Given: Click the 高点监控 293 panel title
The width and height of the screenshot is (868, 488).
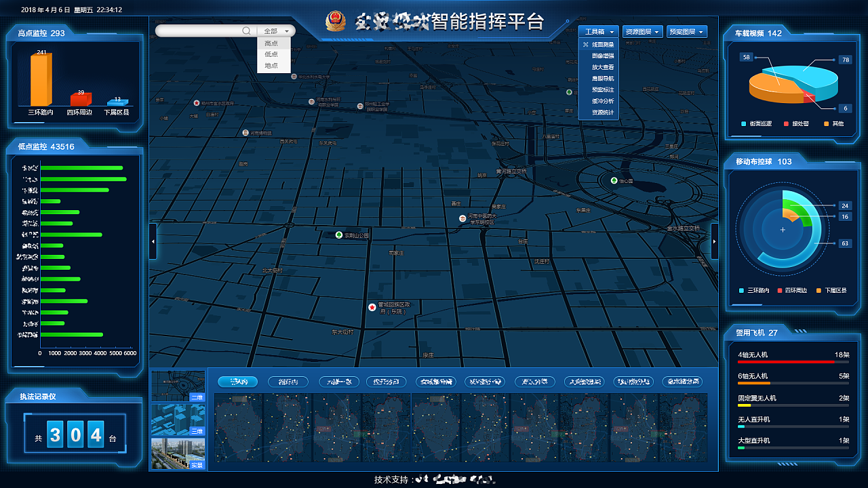Looking at the screenshot, I should click(x=41, y=33).
